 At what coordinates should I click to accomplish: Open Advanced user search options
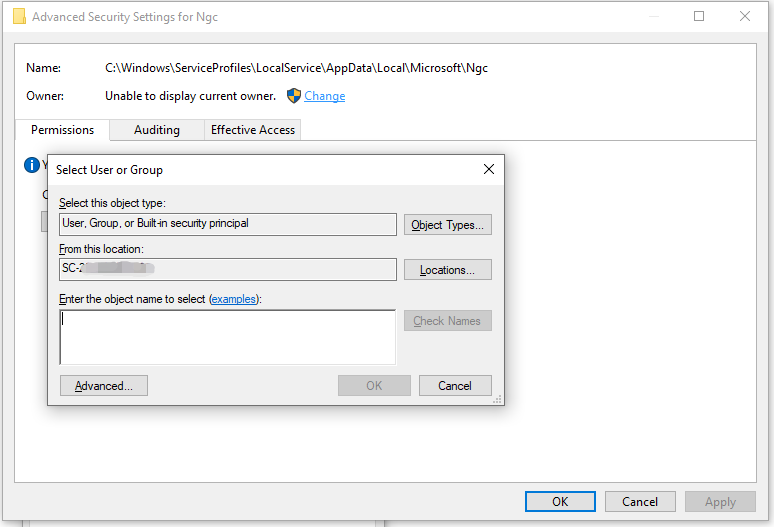click(x=104, y=385)
